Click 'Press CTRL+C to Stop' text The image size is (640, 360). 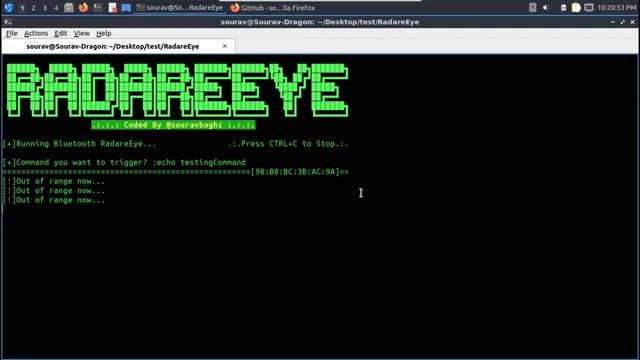288,144
